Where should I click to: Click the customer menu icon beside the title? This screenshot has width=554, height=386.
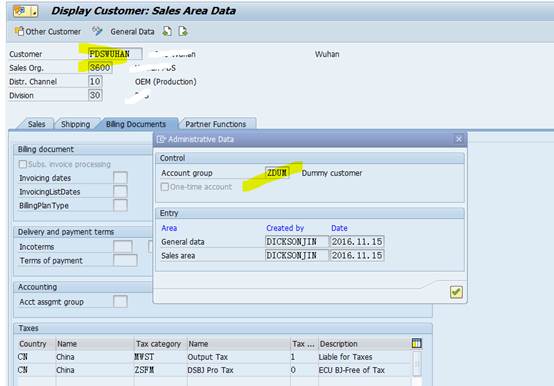point(25,11)
